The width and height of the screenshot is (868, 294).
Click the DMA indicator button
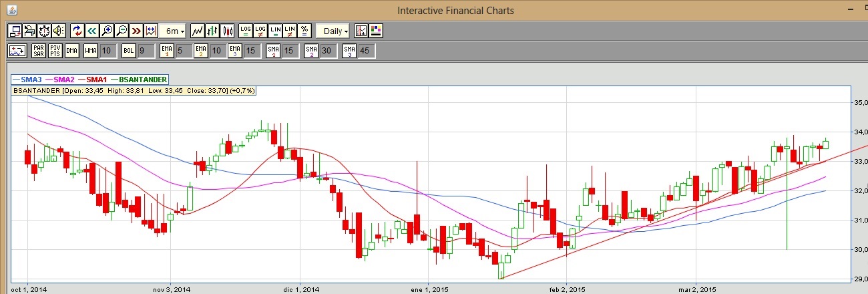click(72, 51)
